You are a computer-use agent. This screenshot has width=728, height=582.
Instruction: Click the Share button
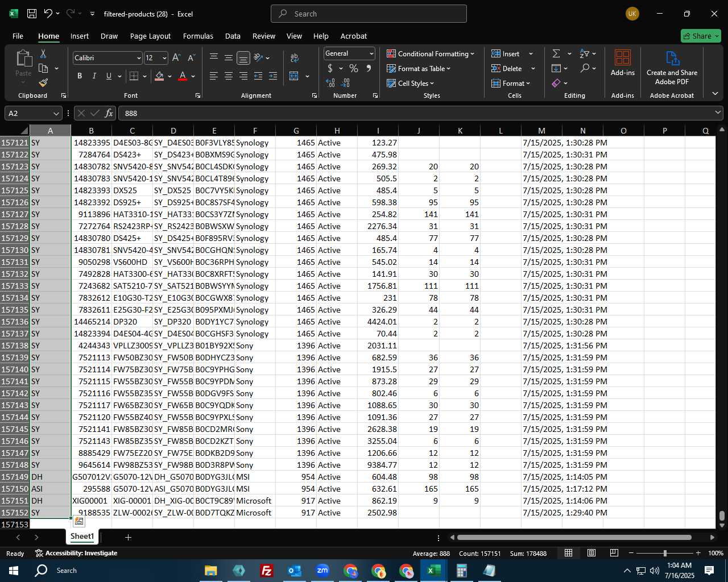(x=701, y=36)
